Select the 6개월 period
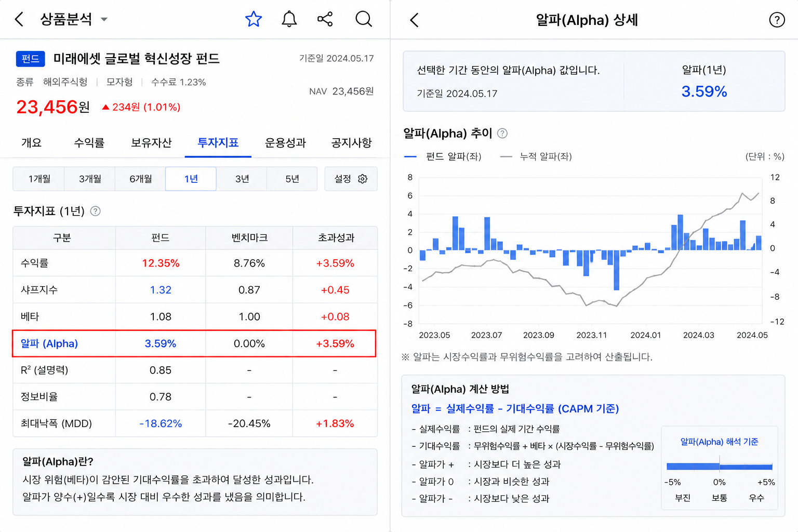Screen dimensions: 798x532 [x=140, y=179]
